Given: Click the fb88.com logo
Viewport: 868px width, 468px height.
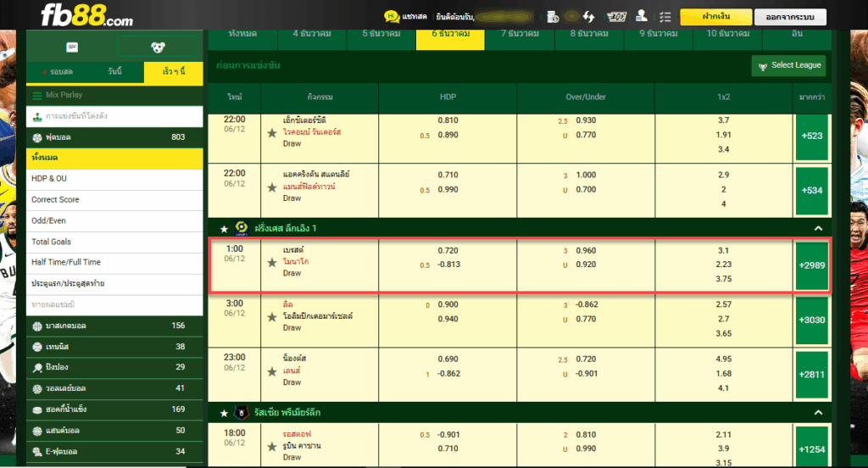Looking at the screenshot, I should click(x=87, y=15).
